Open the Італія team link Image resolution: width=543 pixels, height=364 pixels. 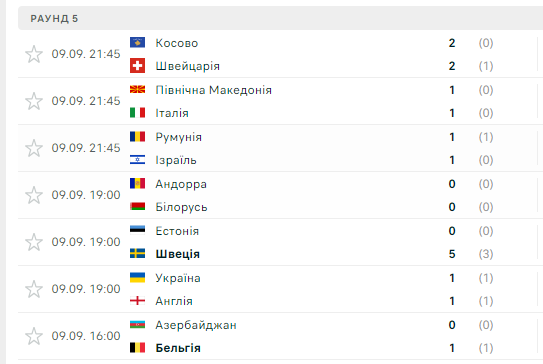pyautogui.click(x=172, y=113)
